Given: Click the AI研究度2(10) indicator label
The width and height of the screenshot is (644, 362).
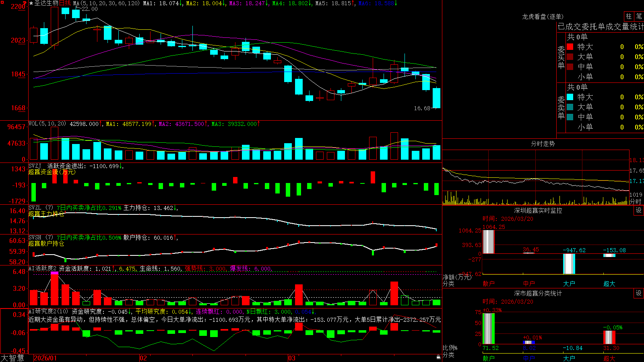Looking at the screenshot, I should (x=48, y=311).
